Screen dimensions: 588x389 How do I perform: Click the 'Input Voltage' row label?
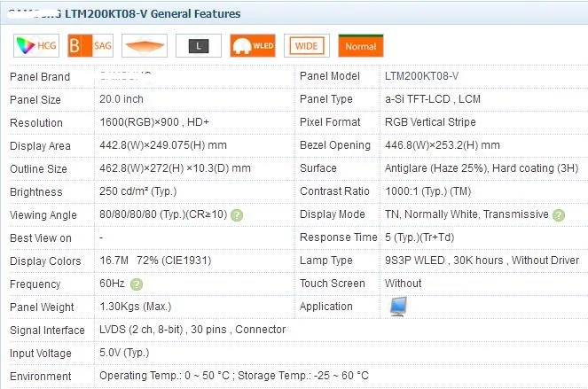coord(41,354)
